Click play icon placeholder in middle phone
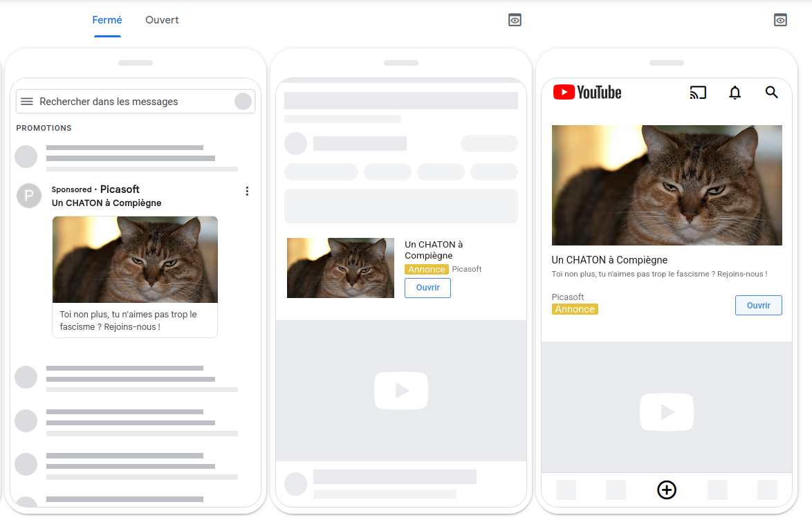Image resolution: width=812 pixels, height=529 pixels. (401, 390)
